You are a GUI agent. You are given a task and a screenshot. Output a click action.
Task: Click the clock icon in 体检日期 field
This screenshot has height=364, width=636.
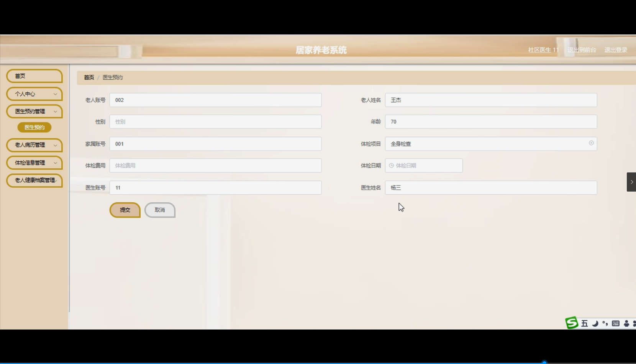391,166
